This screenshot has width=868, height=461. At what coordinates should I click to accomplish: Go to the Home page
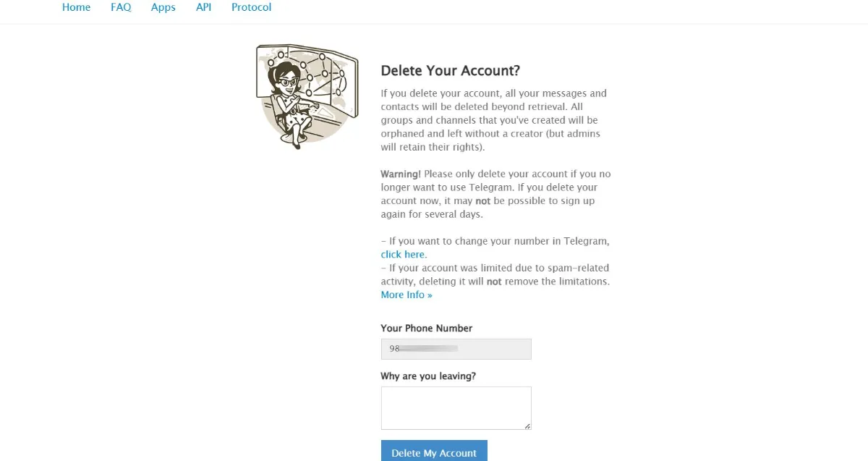(77, 7)
